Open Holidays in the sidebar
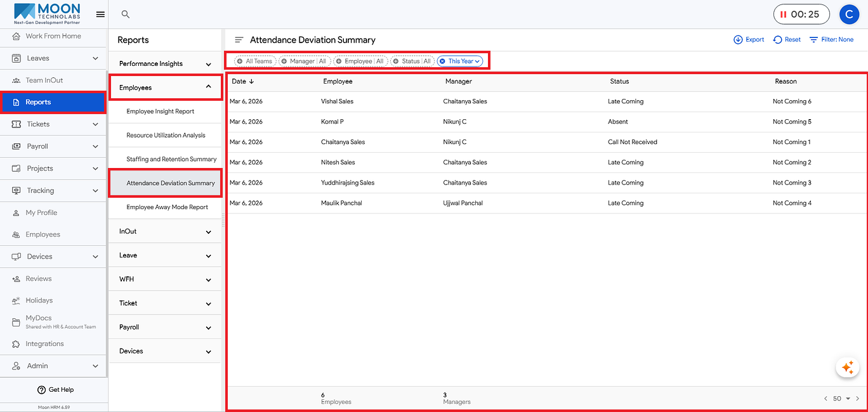The height and width of the screenshot is (412, 868). point(53,300)
